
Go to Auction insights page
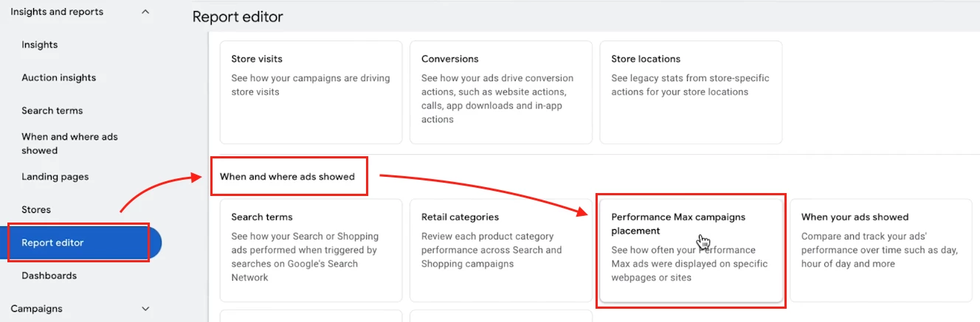pyautogui.click(x=59, y=78)
